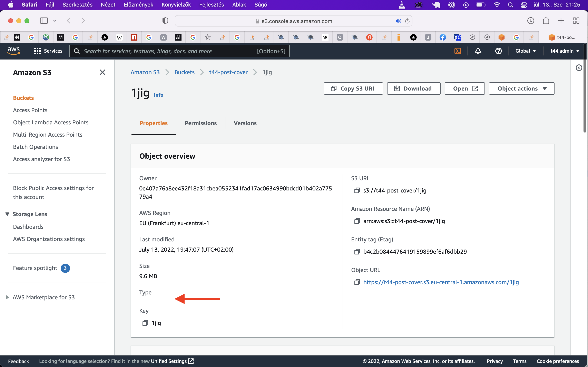
Task: Switch to the Versions tab
Action: tap(245, 123)
